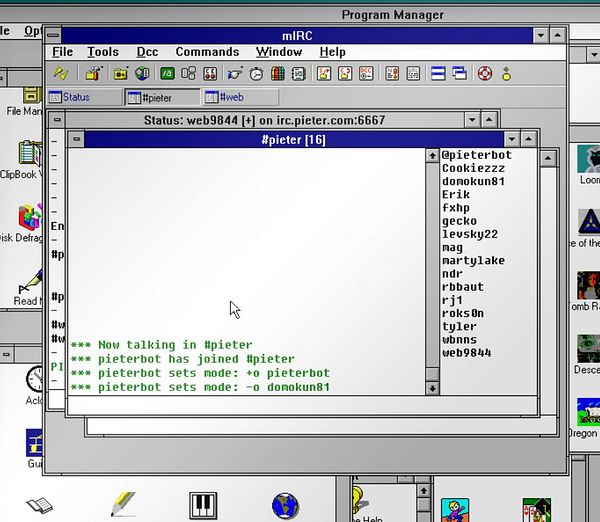This screenshot has height=522, width=600.
Task: Select Erik in the nick list
Action: [456, 194]
